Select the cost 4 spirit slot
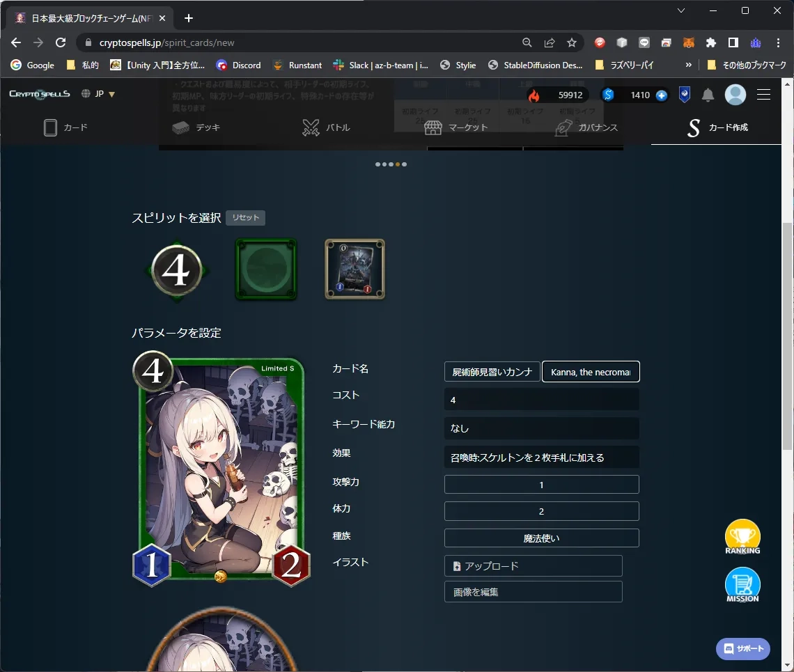 (x=176, y=270)
